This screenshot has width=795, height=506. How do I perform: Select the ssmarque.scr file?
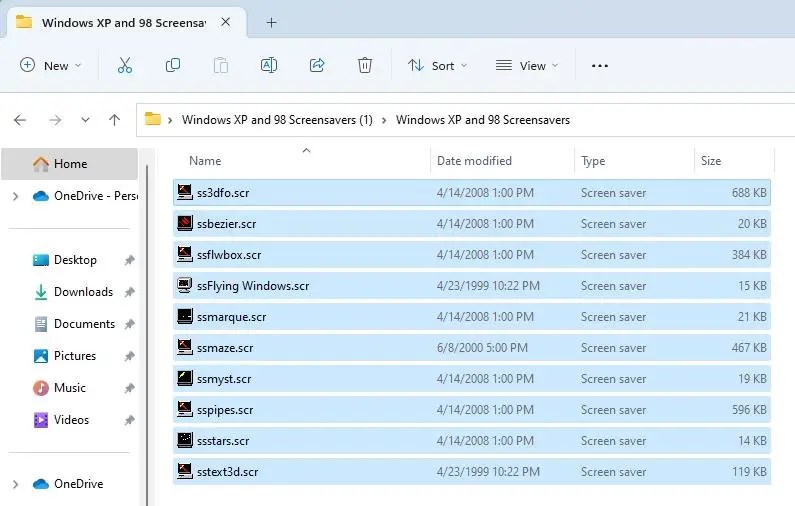pyautogui.click(x=472, y=317)
